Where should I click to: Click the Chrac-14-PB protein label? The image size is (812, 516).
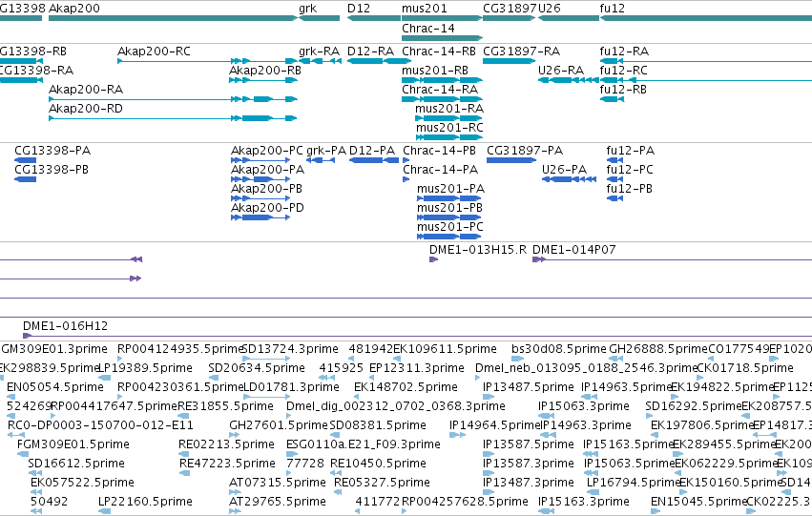pos(439,151)
